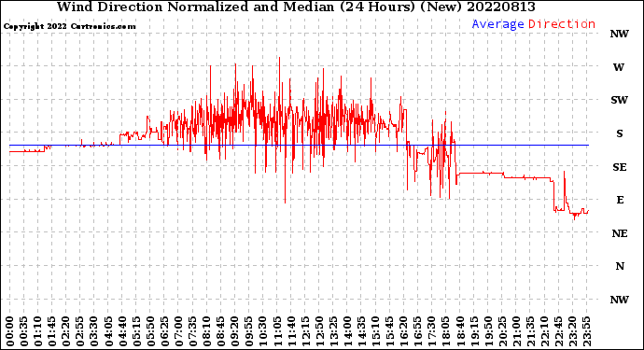Image resolution: width=644 pixels, height=350 pixels.
Task: Click the 12:15 time axis label
Action: coord(304,331)
